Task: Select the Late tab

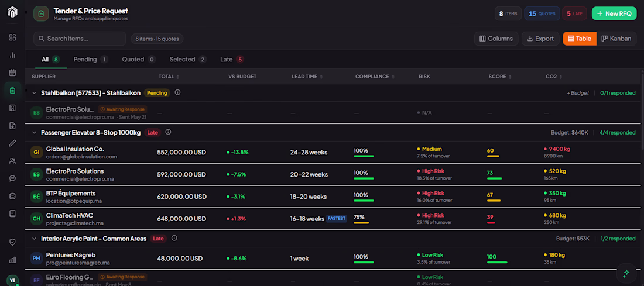Action: (x=232, y=60)
